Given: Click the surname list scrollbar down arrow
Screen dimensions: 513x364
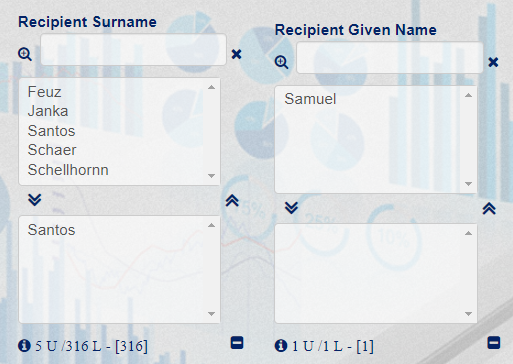Looking at the screenshot, I should click(211, 176).
